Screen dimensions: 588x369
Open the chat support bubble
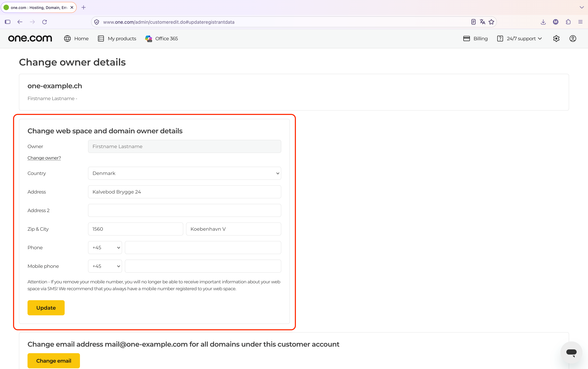coord(571,352)
